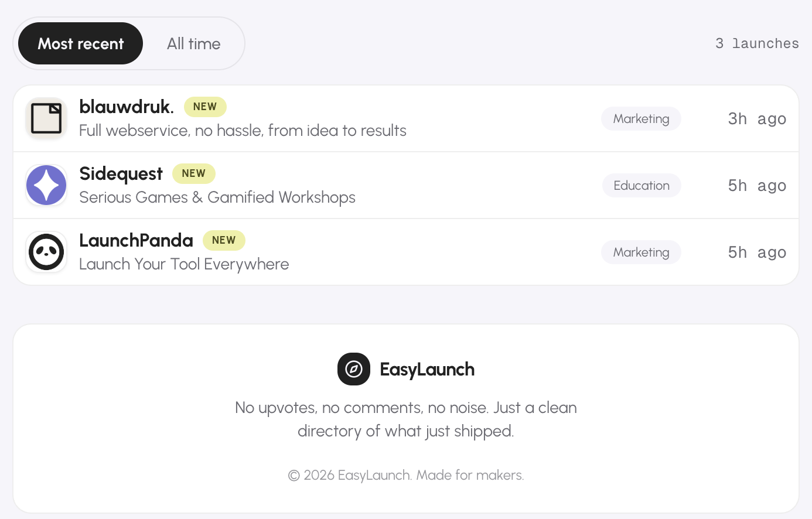Image resolution: width=812 pixels, height=519 pixels.
Task: Select the Marketing tag on LaunchPanda row
Action: pos(641,252)
